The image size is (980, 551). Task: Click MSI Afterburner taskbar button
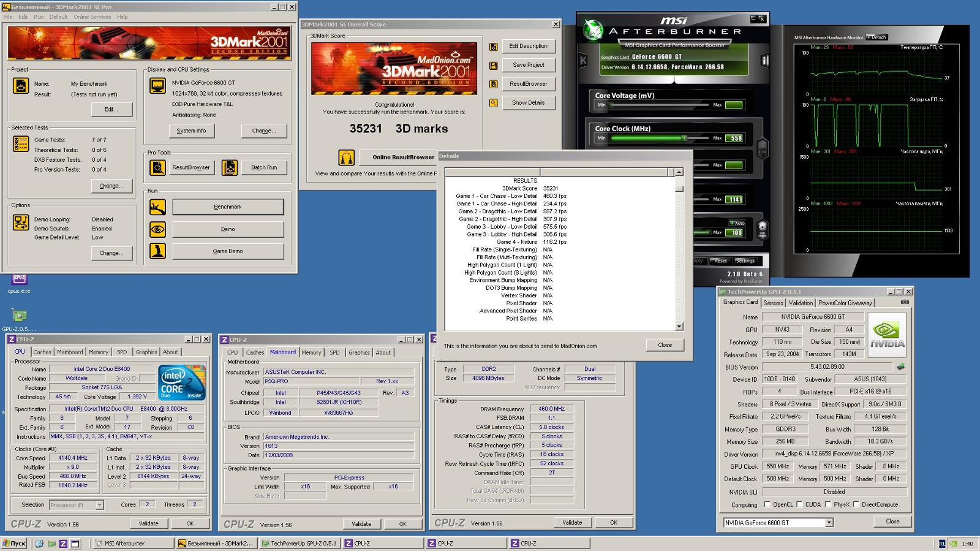click(x=133, y=544)
